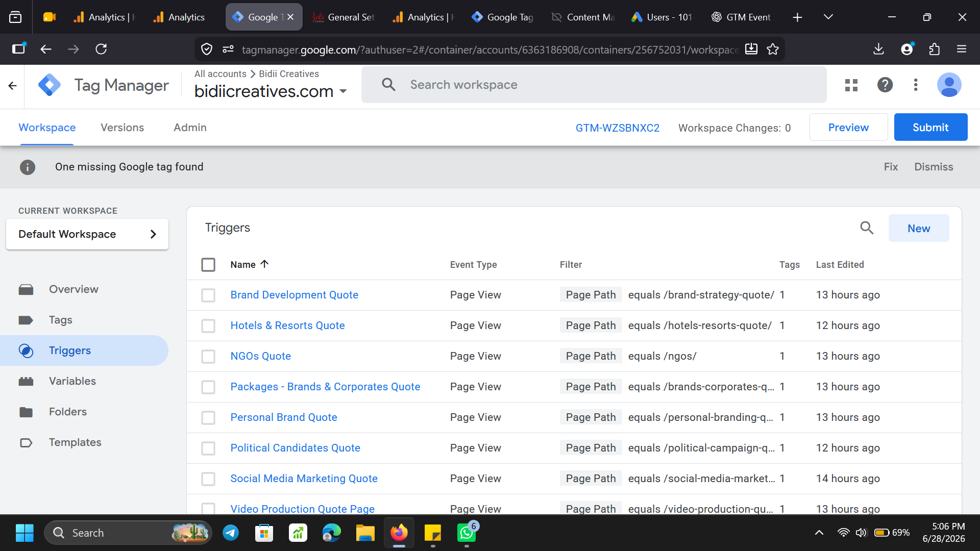Expand the Default Workspace selector

pos(87,234)
